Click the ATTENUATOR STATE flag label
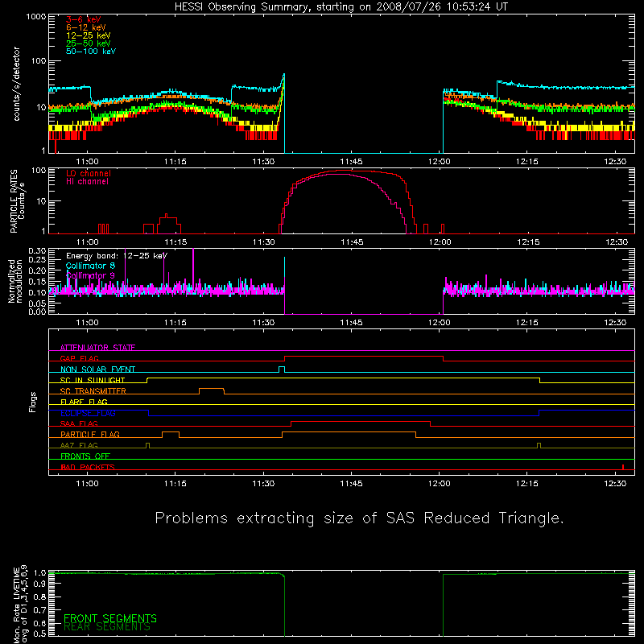644x644 pixels. (x=97, y=348)
